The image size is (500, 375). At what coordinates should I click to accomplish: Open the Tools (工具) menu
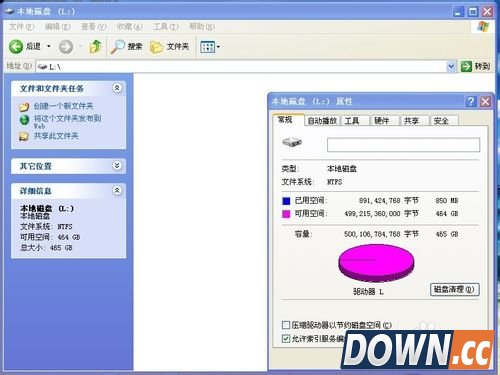[x=165, y=27]
